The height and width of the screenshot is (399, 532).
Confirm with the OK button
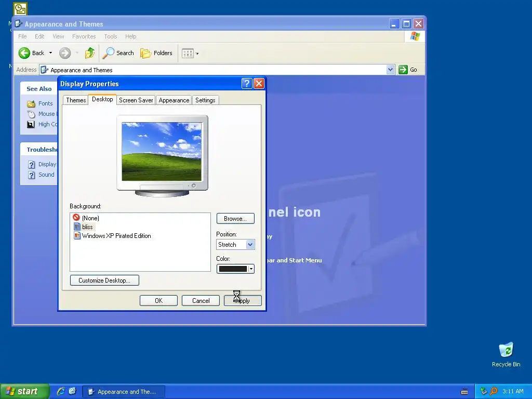[x=159, y=301]
